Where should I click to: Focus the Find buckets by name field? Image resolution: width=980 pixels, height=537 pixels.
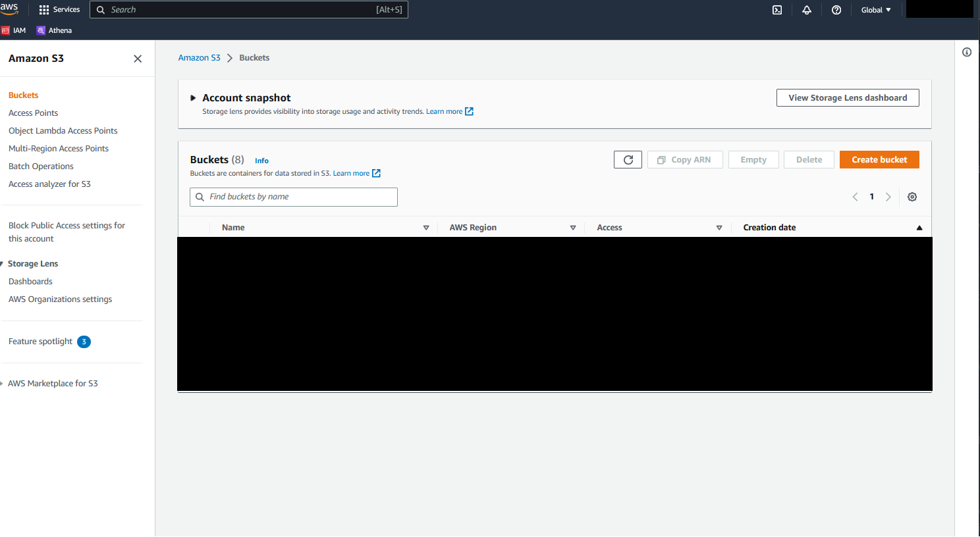tap(294, 197)
